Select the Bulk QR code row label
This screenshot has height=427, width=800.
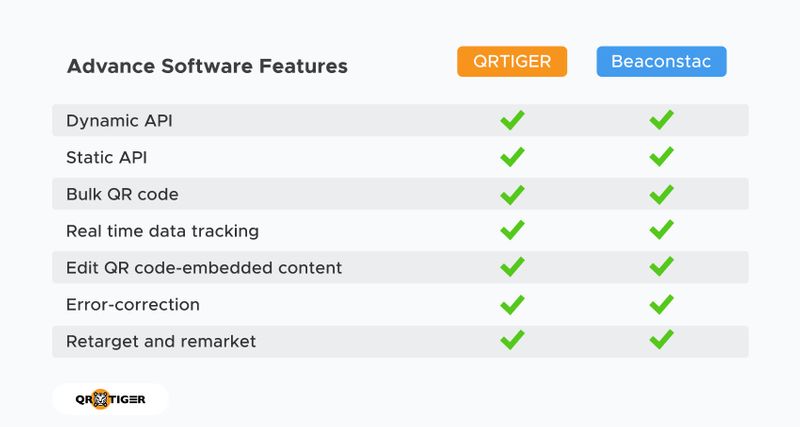[x=122, y=194]
